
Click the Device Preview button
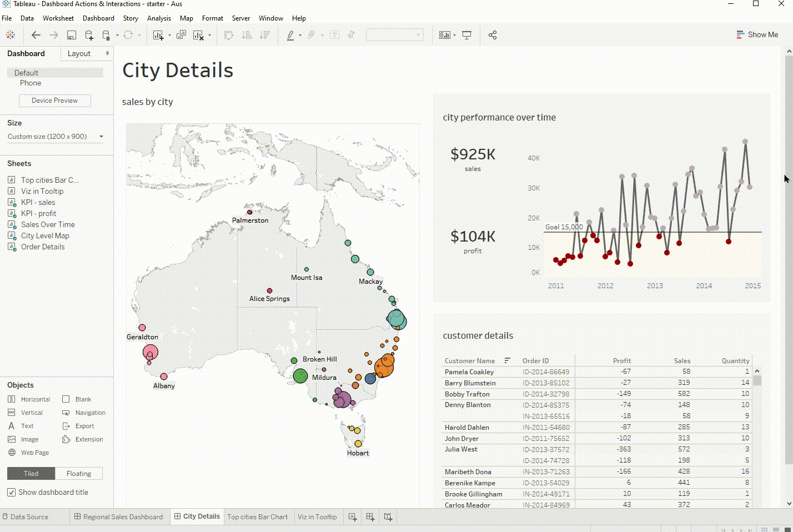click(54, 101)
